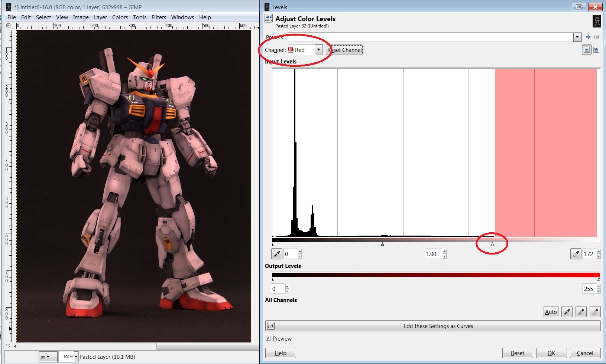
Task: Click the output levels white handle
Action: click(x=599, y=279)
